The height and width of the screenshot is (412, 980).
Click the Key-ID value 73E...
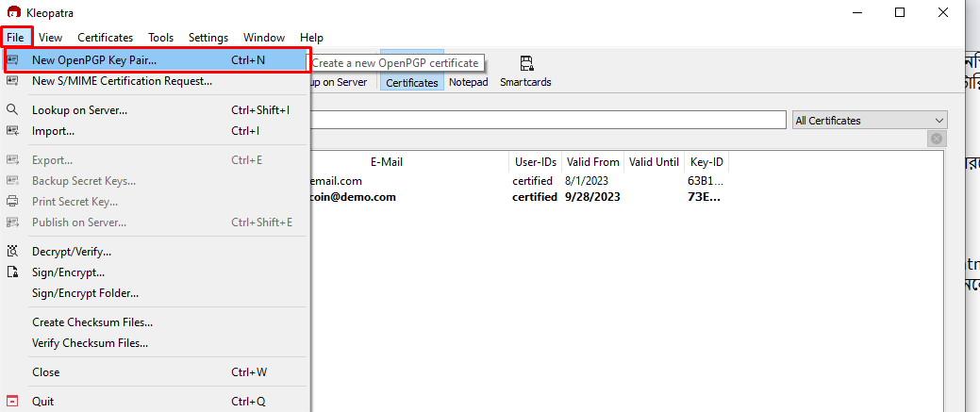coord(704,197)
